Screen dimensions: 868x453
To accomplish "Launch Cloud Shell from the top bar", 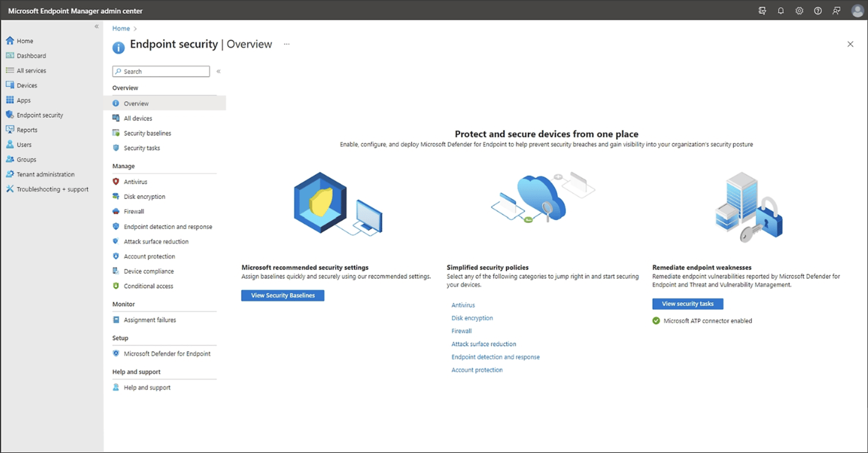I will pos(762,10).
